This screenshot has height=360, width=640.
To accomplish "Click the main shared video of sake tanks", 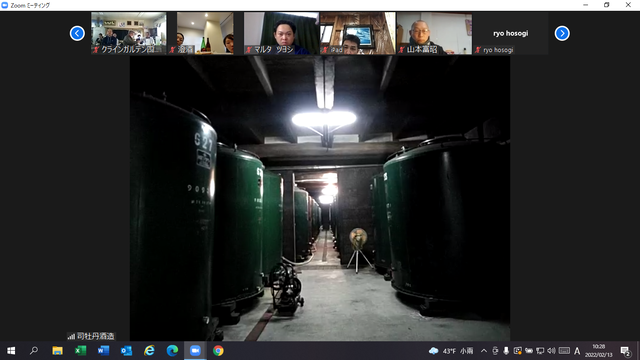I will pyautogui.click(x=320, y=198).
